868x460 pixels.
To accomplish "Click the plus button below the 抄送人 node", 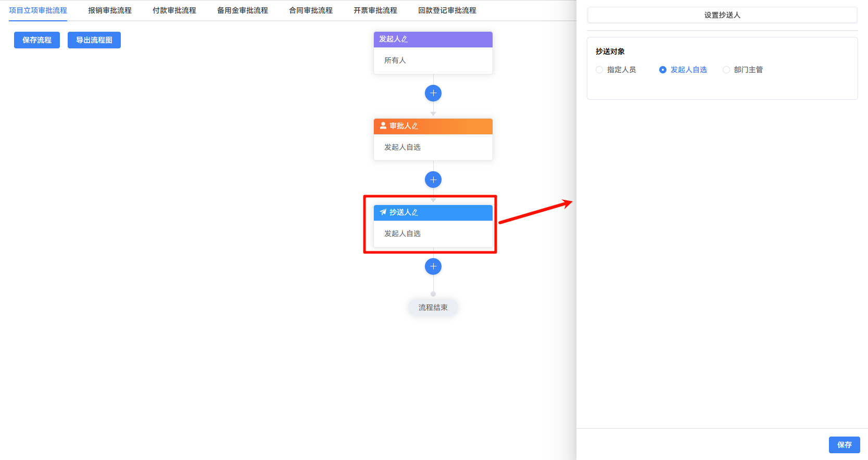I will click(433, 266).
